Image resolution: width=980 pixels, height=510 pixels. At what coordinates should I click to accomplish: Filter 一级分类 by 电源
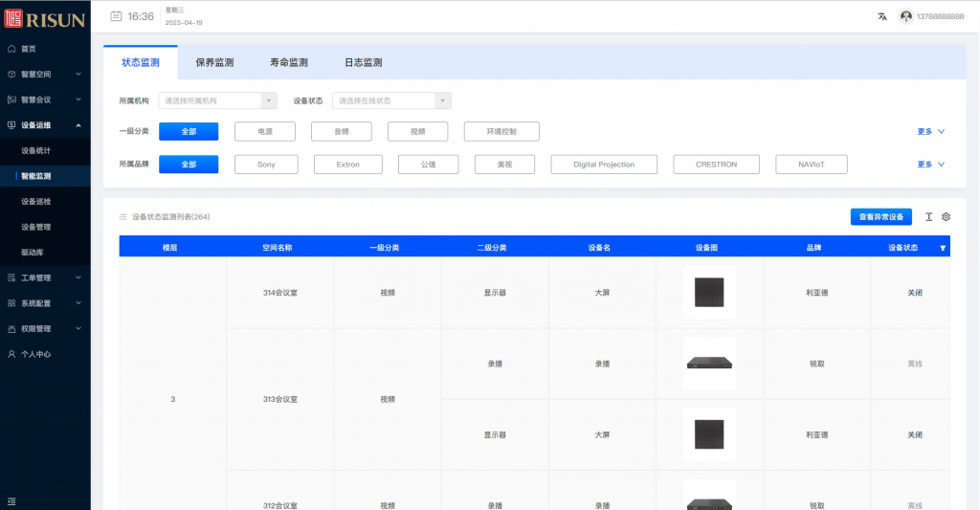click(265, 132)
